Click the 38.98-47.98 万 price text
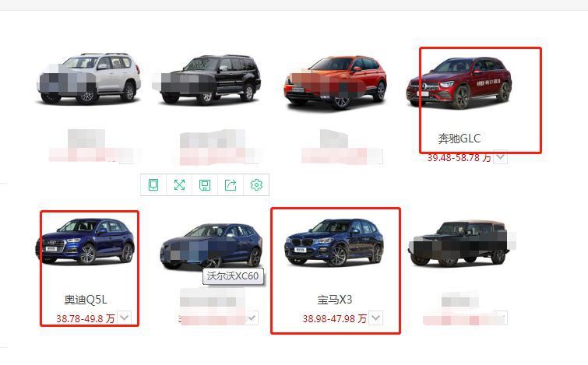Image resolution: width=588 pixels, height=365 pixels. pyautogui.click(x=335, y=318)
